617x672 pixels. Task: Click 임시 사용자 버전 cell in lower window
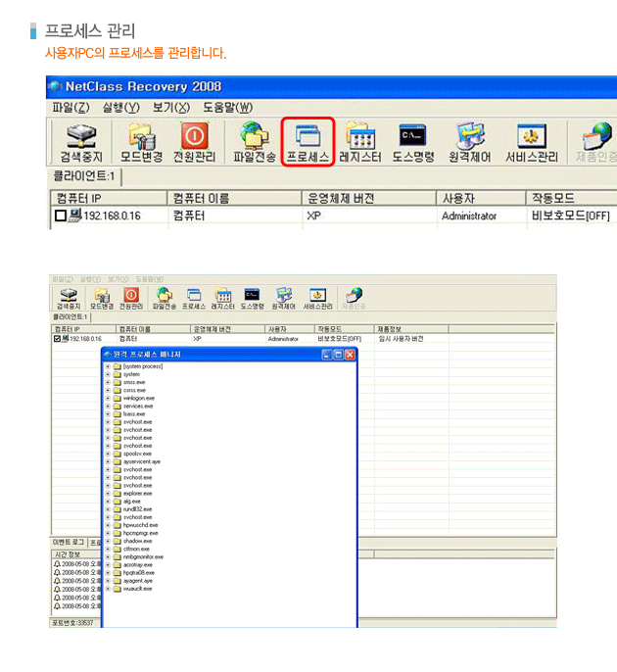coord(402,339)
